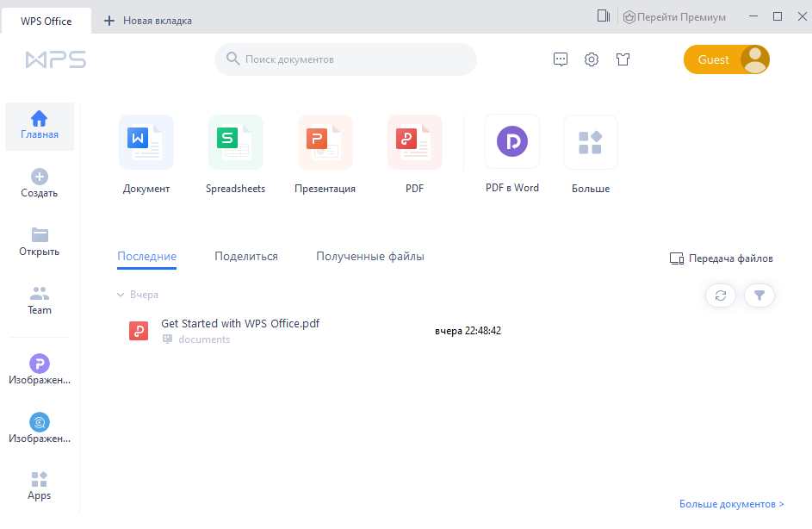This screenshot has width=812, height=529.
Task: Click the Создать plus icon in sidebar
Action: click(40, 177)
